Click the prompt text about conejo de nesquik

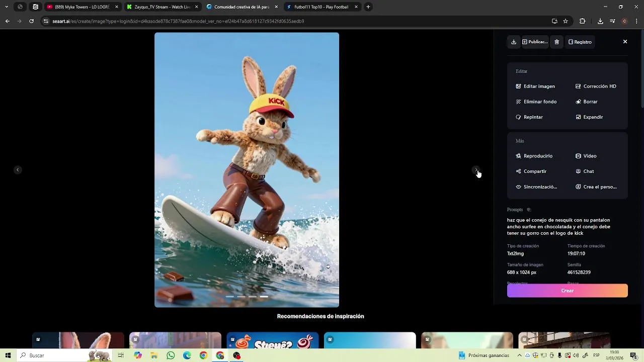pyautogui.click(x=558, y=227)
